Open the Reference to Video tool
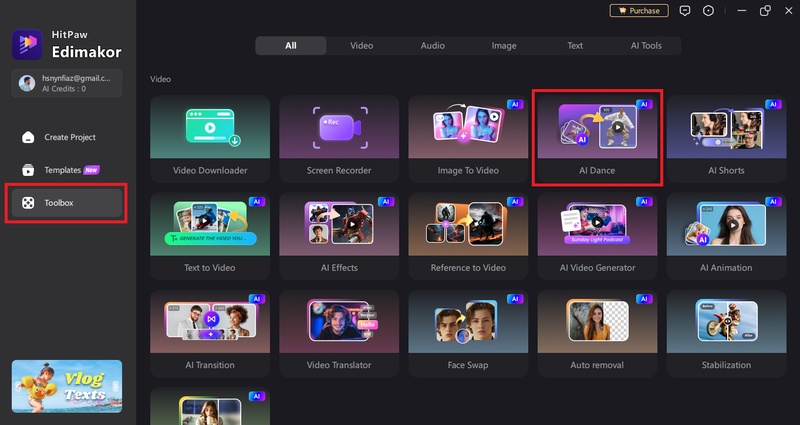The image size is (800, 425). click(x=468, y=236)
